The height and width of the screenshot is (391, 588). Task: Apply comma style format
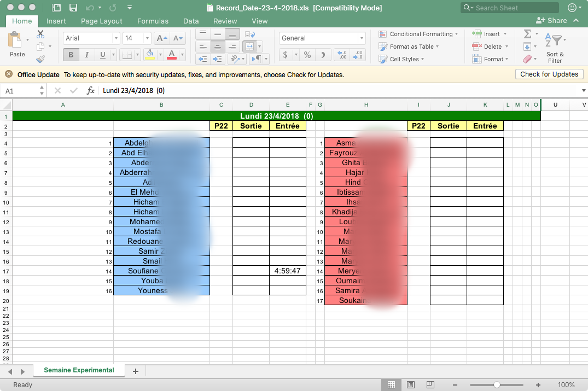323,55
